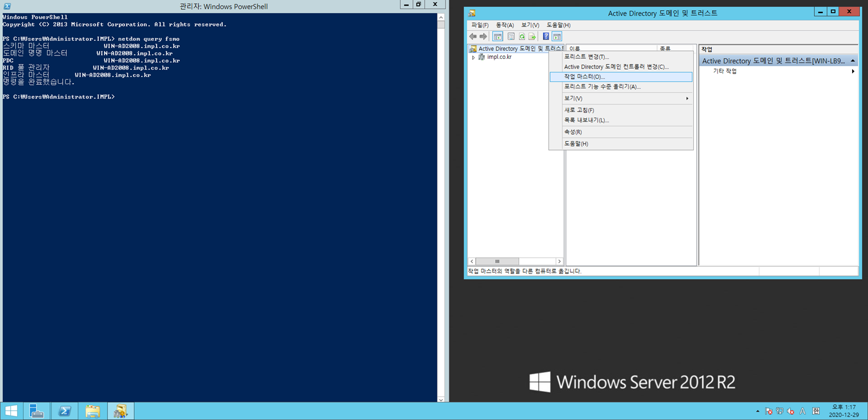Select 포리스트 변경(T)... in the context menu
The height and width of the screenshot is (420, 868).
(621, 57)
